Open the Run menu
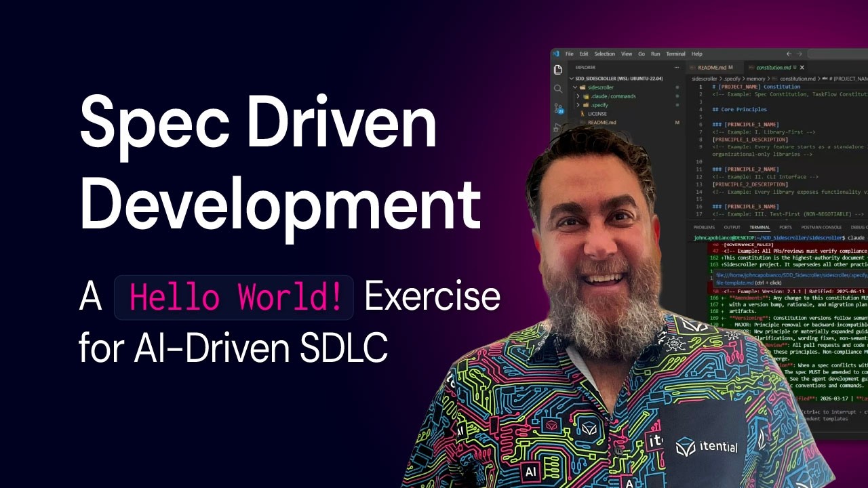Screen dimensions: 868x488 (x=656, y=54)
